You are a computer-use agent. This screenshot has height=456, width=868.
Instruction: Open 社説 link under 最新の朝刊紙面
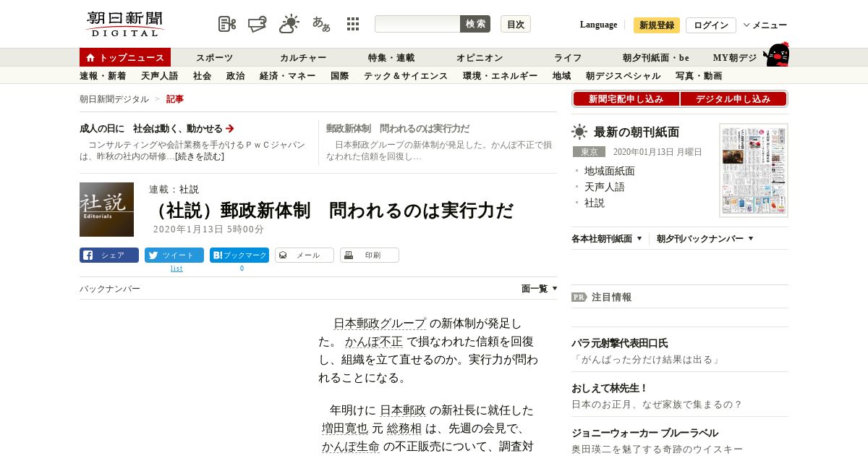pos(594,203)
